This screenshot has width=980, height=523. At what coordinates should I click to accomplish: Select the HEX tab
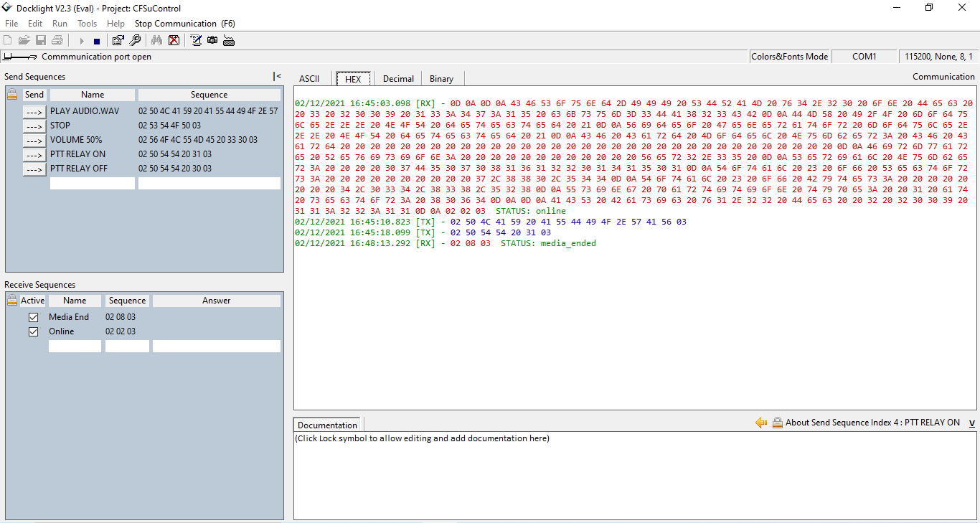click(x=353, y=79)
